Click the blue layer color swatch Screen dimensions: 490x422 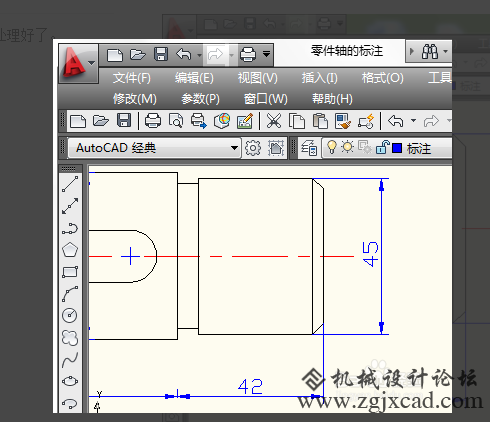pyautogui.click(x=397, y=148)
